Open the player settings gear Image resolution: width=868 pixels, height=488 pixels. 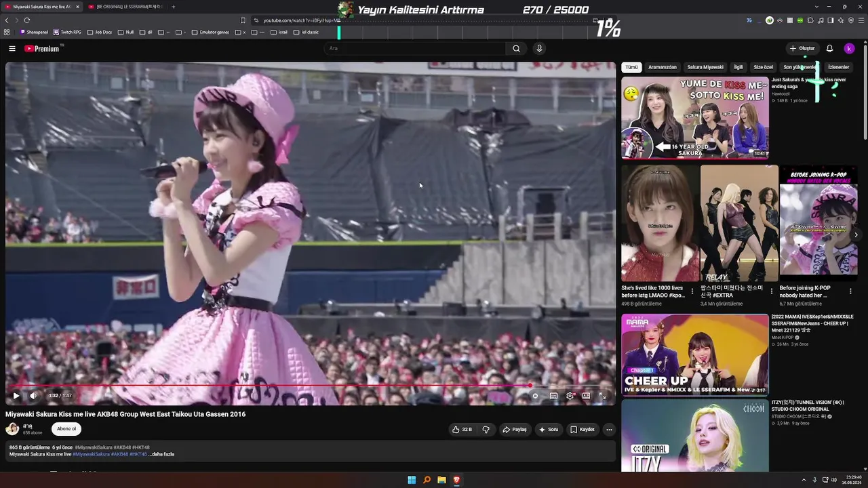tap(570, 396)
